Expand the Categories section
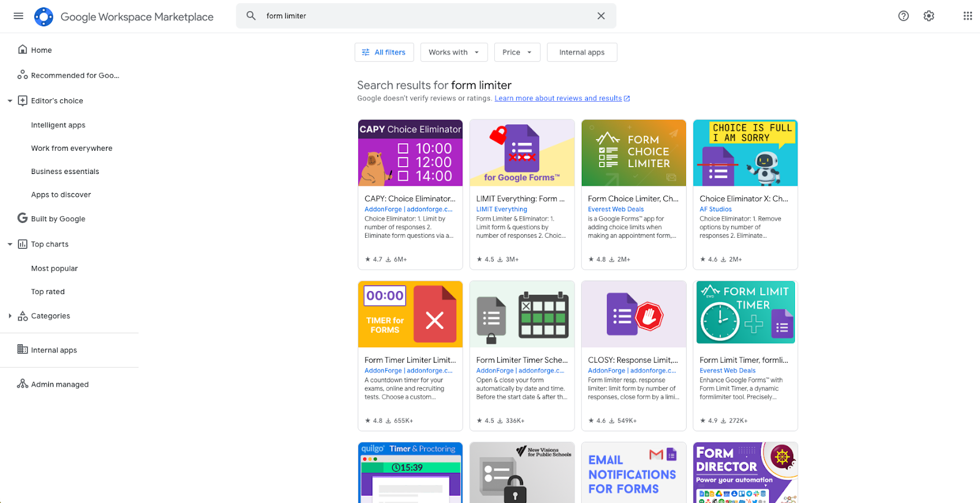Screen dimensions: 980x503 10,316
